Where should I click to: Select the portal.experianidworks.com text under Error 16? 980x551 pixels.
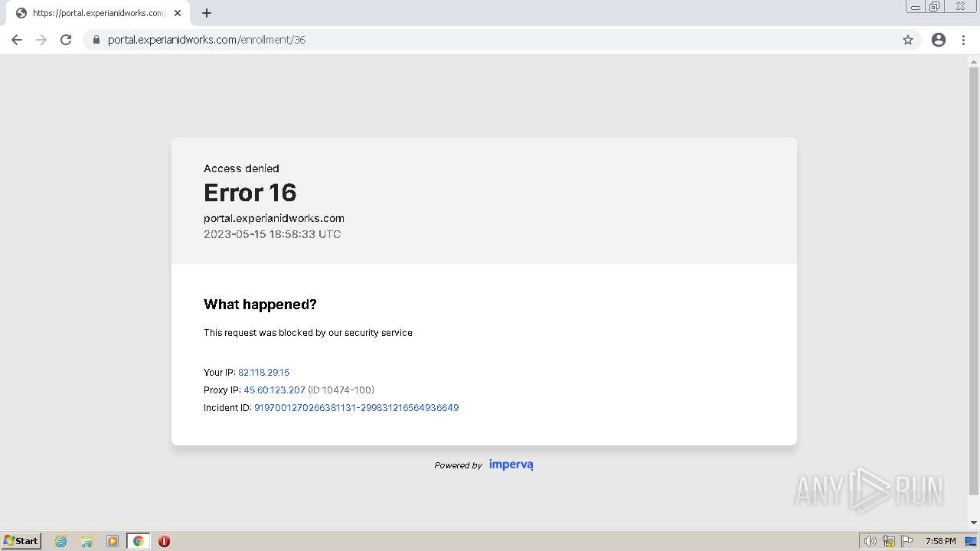click(274, 218)
